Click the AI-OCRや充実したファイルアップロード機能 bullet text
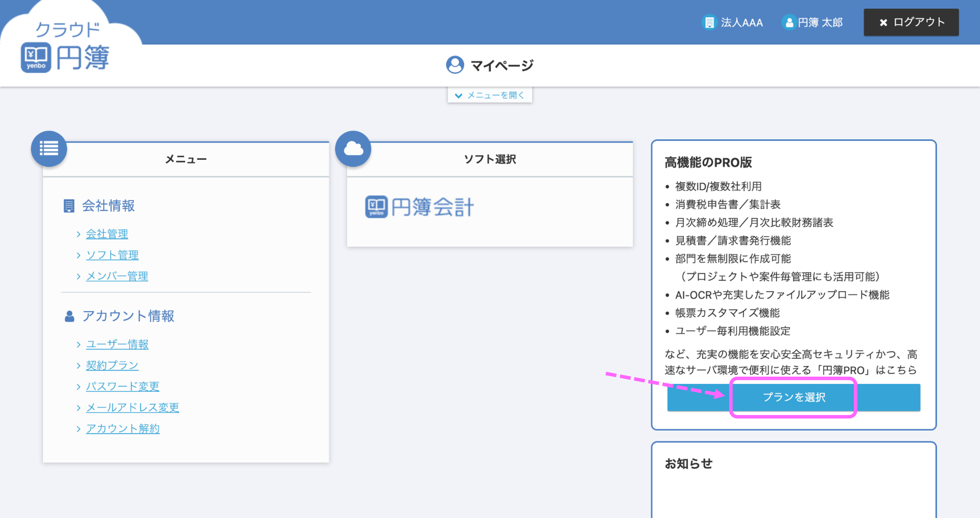 [782, 295]
